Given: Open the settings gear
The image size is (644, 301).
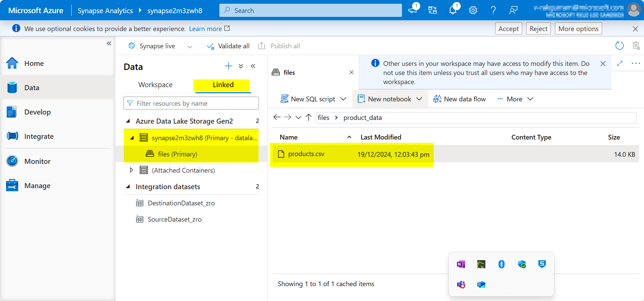Looking at the screenshot, I should (473, 10).
